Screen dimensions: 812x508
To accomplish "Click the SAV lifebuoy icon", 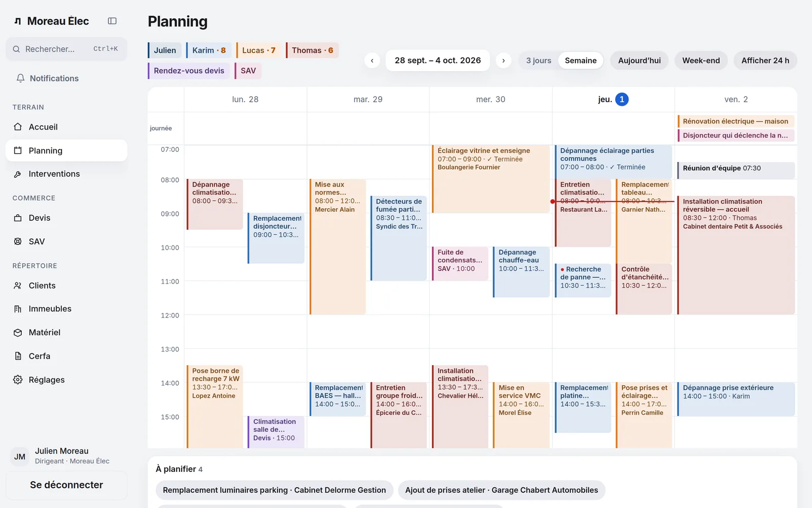I will 18,242.
